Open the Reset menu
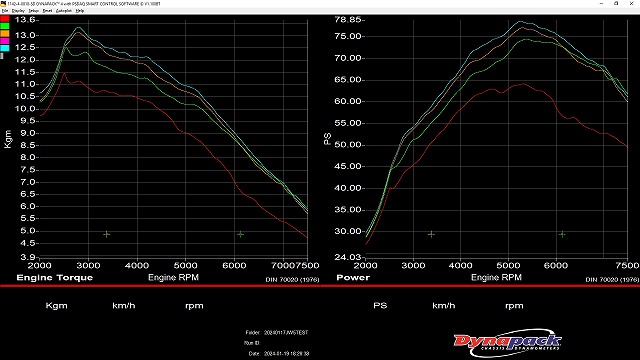Image resolution: width=640 pixels, height=360 pixels. 47,11
